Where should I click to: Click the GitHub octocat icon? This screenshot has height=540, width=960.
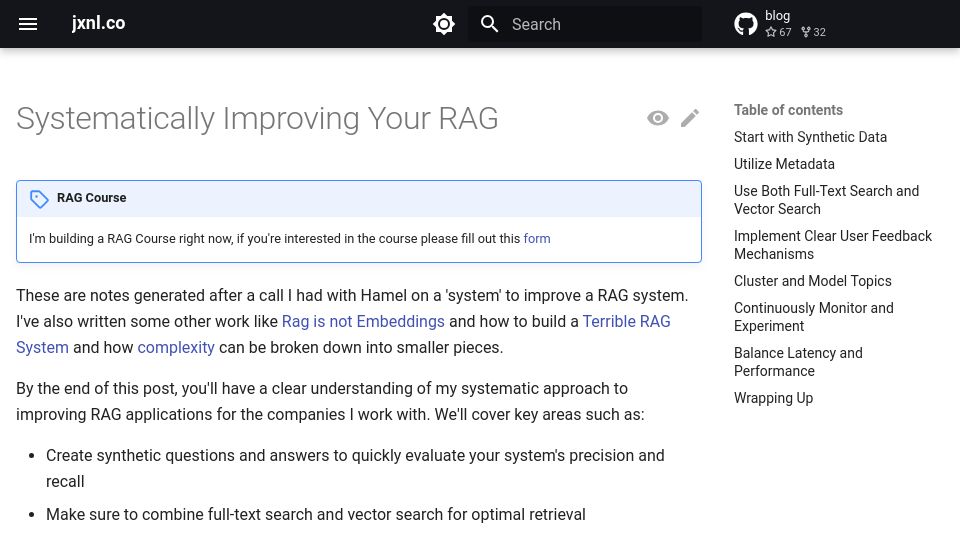745,24
